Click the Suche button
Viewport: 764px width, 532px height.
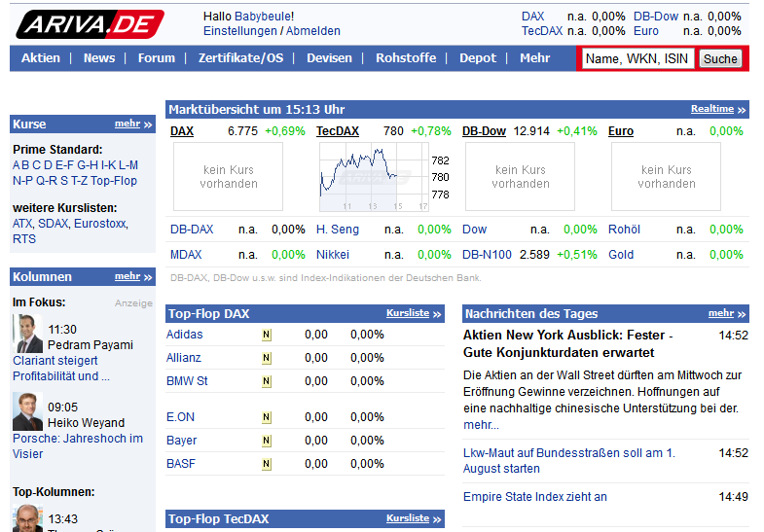click(720, 59)
